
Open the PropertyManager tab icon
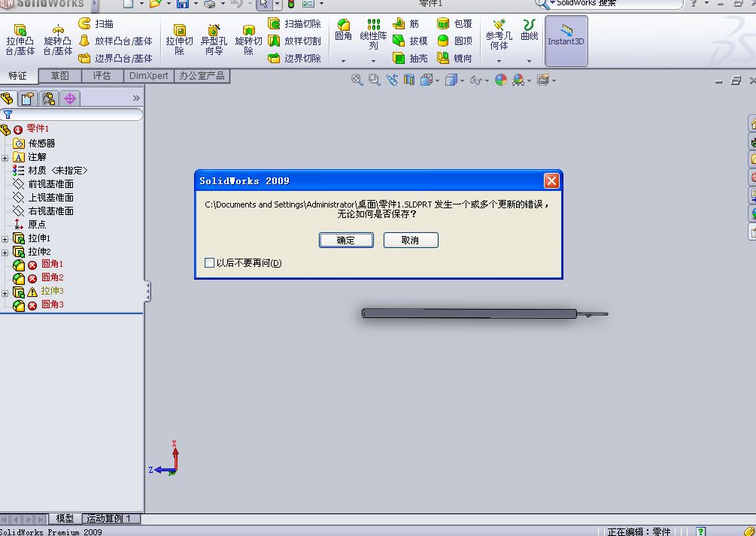tap(28, 98)
